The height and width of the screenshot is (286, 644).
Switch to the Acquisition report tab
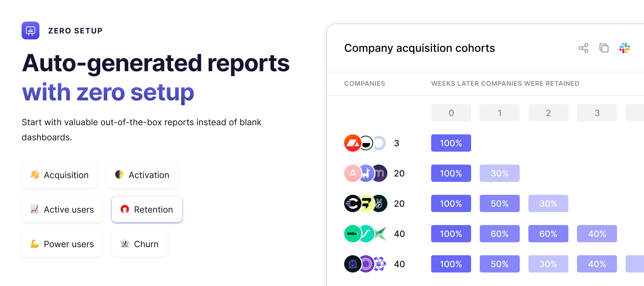click(x=60, y=175)
